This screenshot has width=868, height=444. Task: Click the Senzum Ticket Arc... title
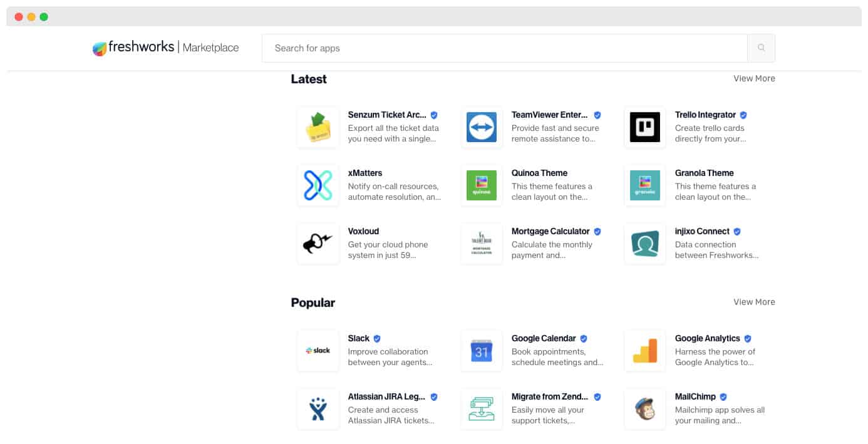point(387,115)
